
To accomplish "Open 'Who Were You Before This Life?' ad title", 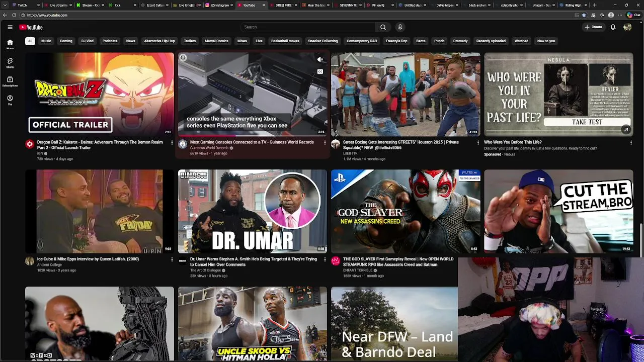I will point(513,142).
